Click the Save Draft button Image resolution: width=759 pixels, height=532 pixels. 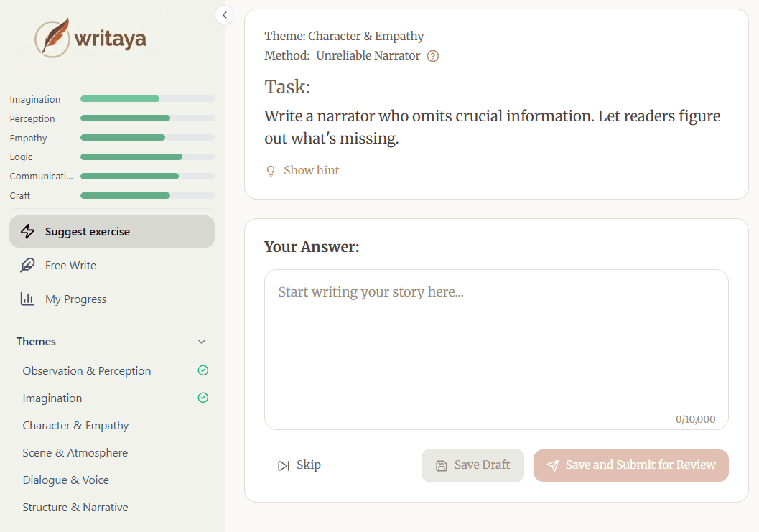pyautogui.click(x=472, y=465)
